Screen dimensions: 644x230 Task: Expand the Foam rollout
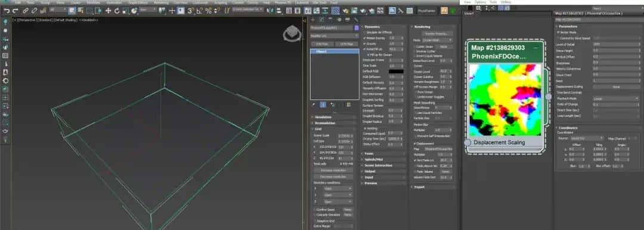click(x=383, y=154)
